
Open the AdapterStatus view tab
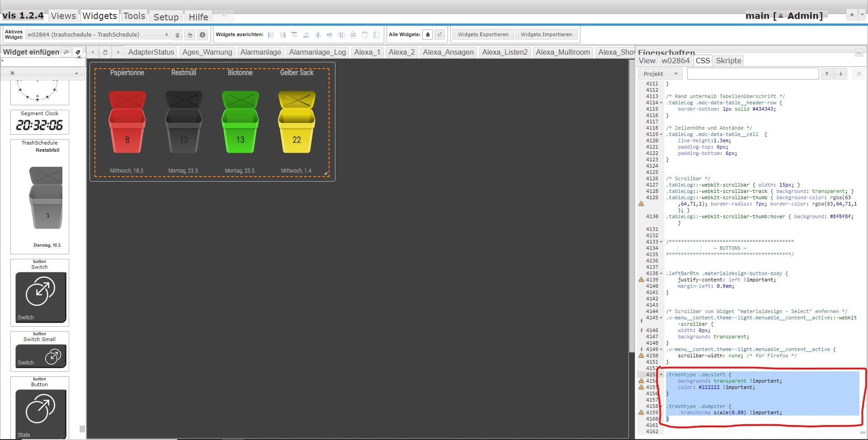tap(151, 52)
